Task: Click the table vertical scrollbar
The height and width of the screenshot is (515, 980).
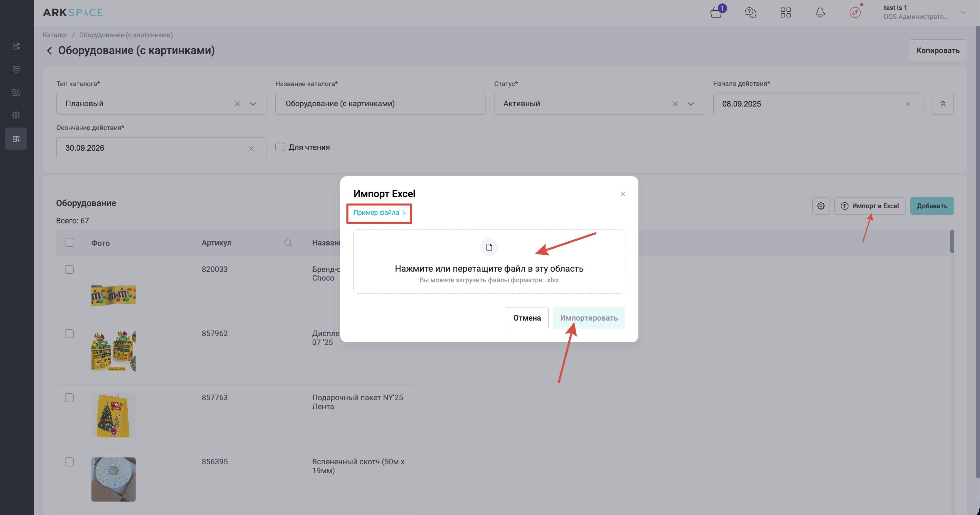Action: click(952, 242)
